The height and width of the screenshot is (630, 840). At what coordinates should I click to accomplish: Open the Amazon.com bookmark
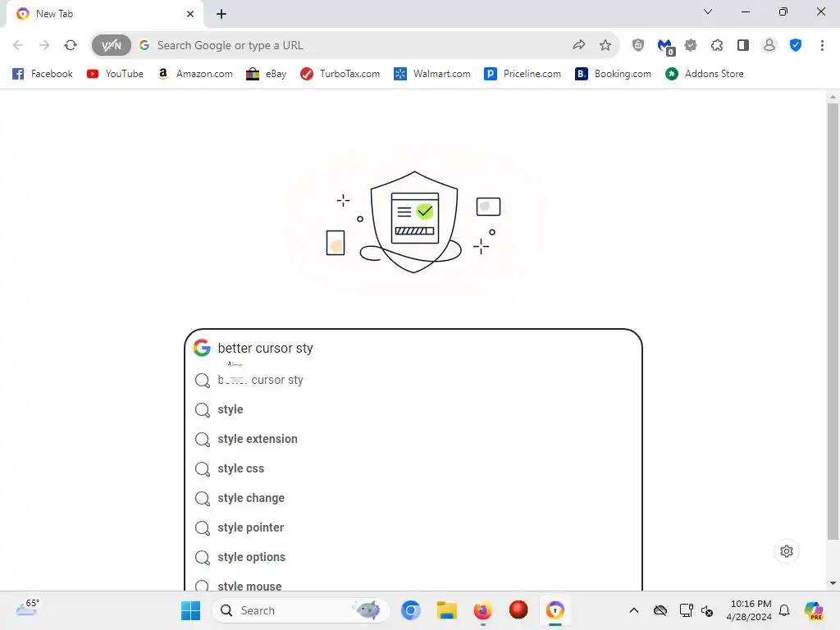point(195,74)
